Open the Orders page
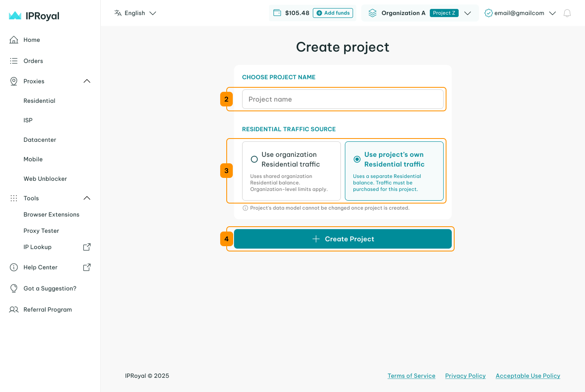Screen dimensions: 585x392 33,61
